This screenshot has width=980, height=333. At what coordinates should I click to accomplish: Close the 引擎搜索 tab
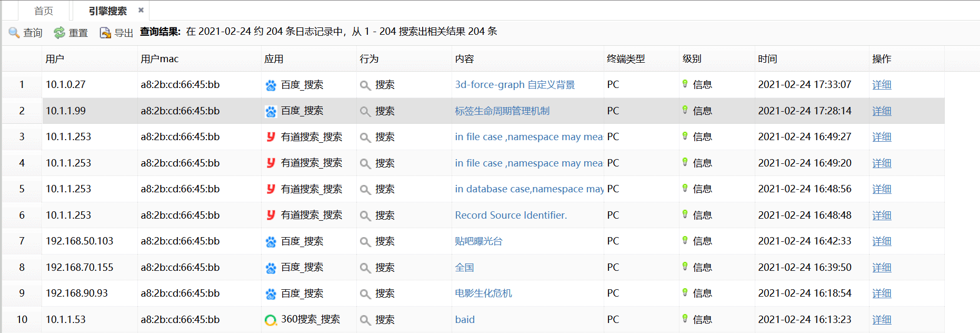(141, 10)
